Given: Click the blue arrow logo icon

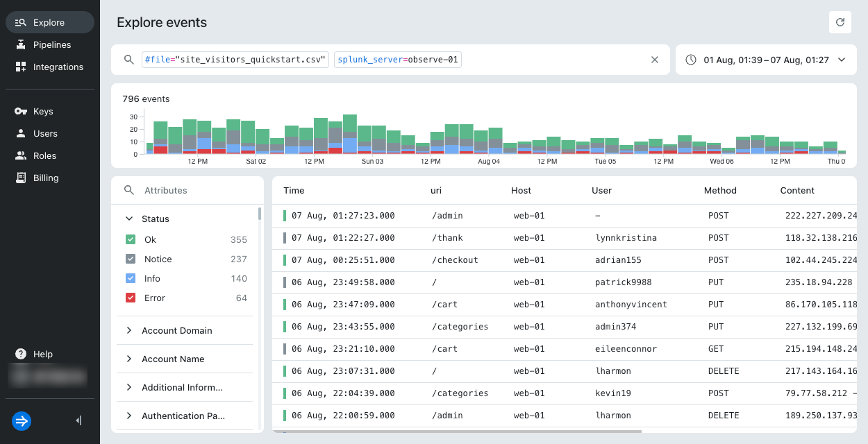Looking at the screenshot, I should click(x=22, y=420).
